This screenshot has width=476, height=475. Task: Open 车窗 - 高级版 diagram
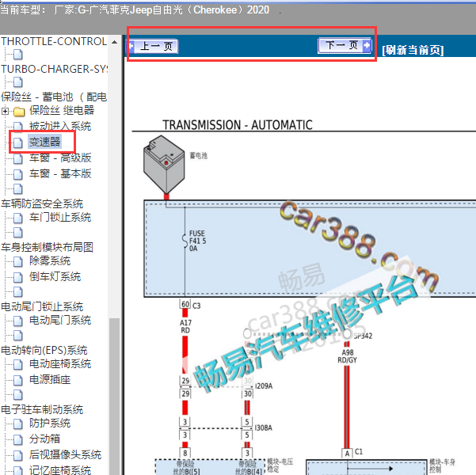pos(60,158)
